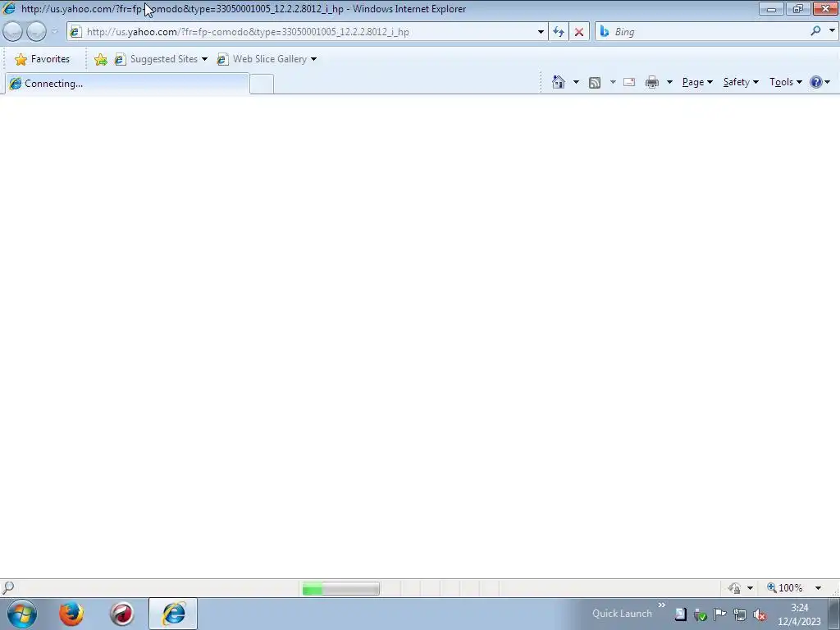Click the 100% zoom level button
This screenshot has width=840, height=630.
(785, 588)
